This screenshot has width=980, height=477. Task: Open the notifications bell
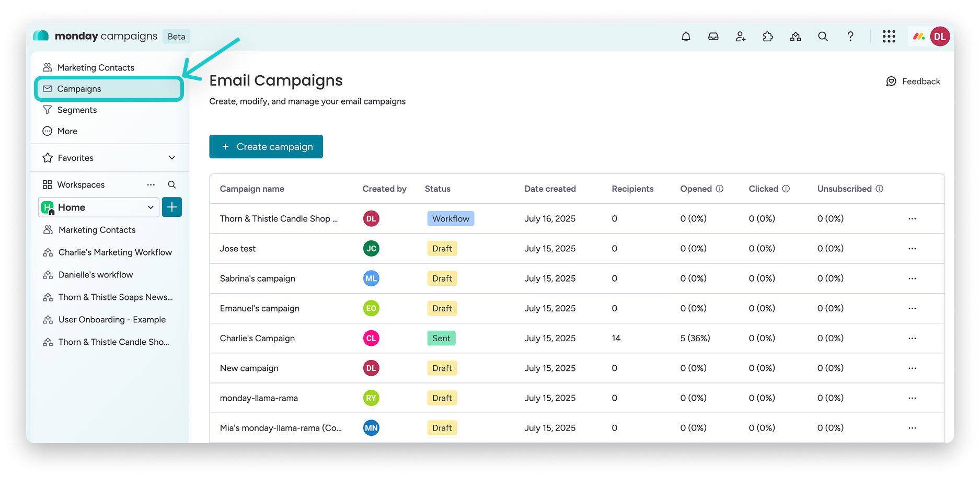(x=686, y=37)
